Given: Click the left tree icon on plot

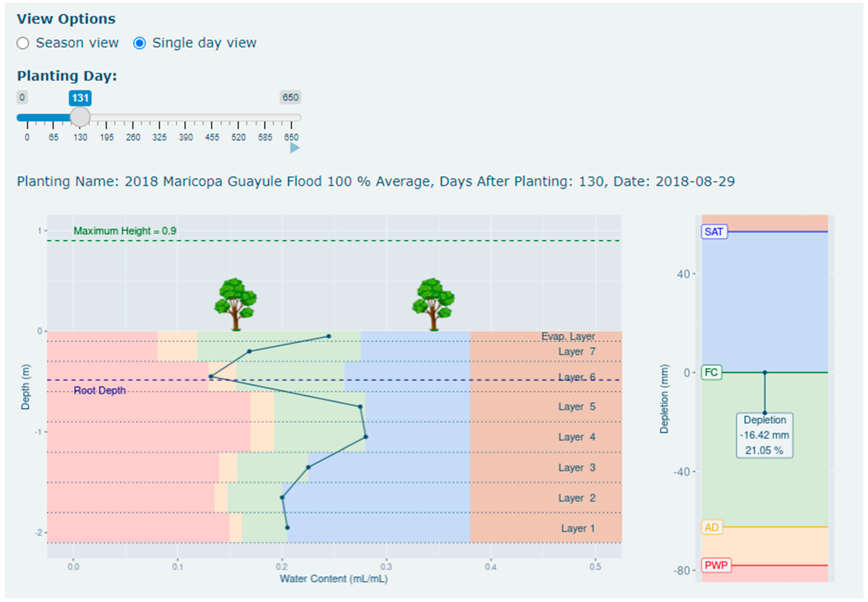Looking at the screenshot, I should (236, 304).
